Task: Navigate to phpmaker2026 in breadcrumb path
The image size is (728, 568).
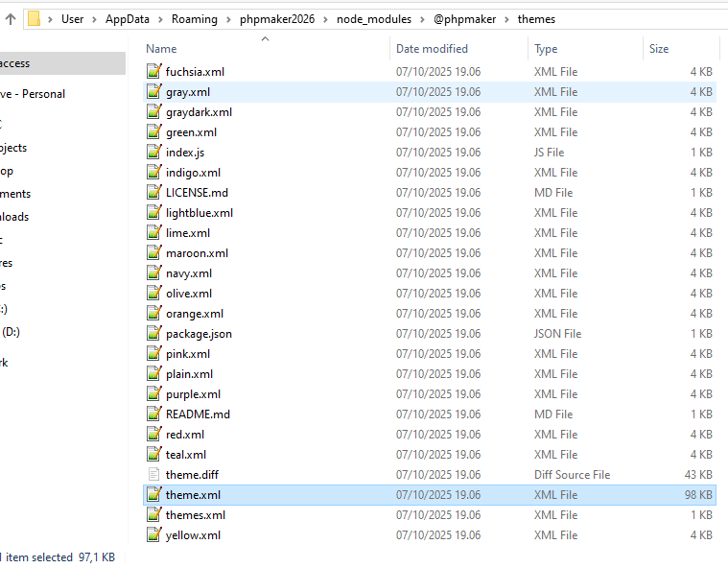Action: pyautogui.click(x=276, y=19)
